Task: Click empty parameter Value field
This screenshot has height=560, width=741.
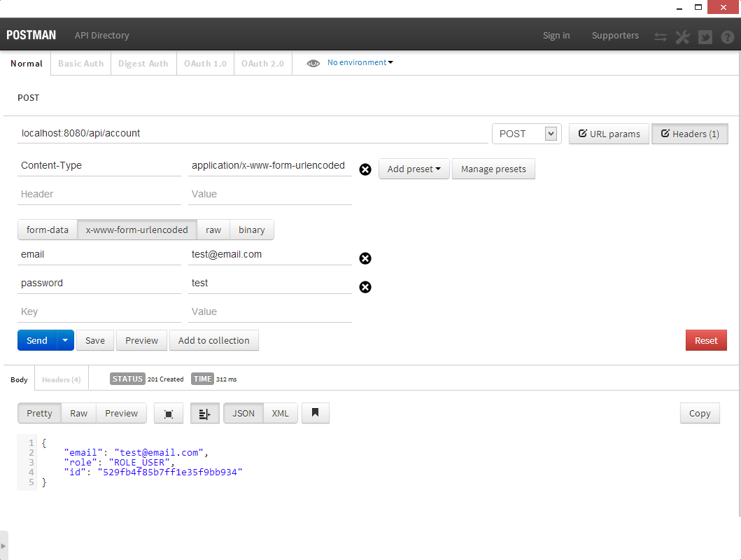Action: click(270, 312)
